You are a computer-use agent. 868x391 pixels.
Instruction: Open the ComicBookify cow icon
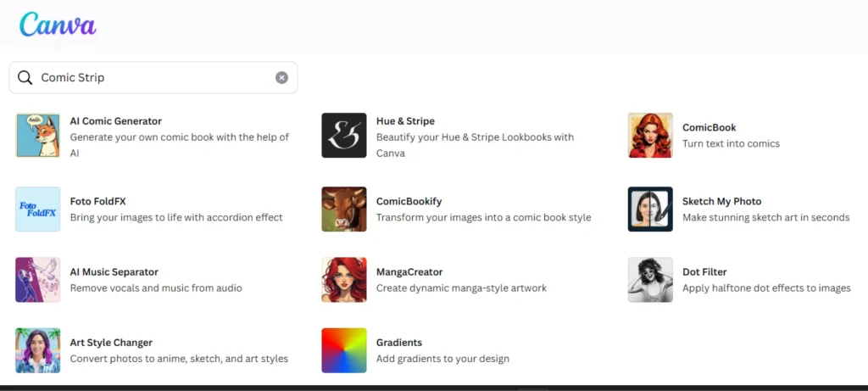[344, 209]
